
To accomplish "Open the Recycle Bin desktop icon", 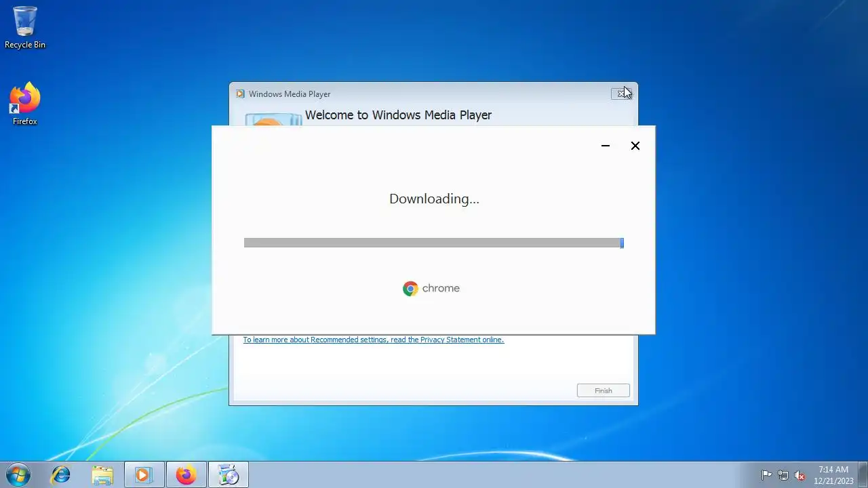I will pyautogui.click(x=25, y=28).
